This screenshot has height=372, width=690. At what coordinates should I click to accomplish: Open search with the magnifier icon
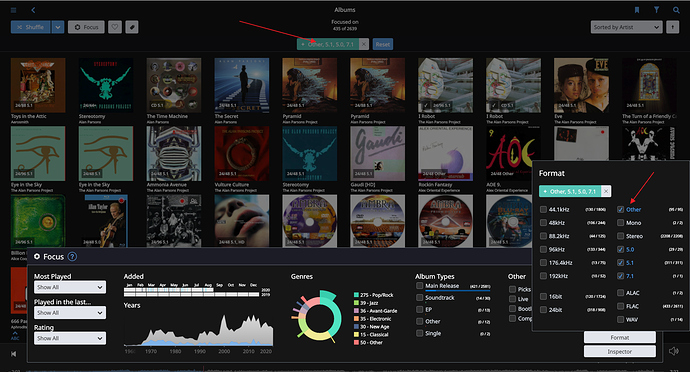tap(676, 10)
